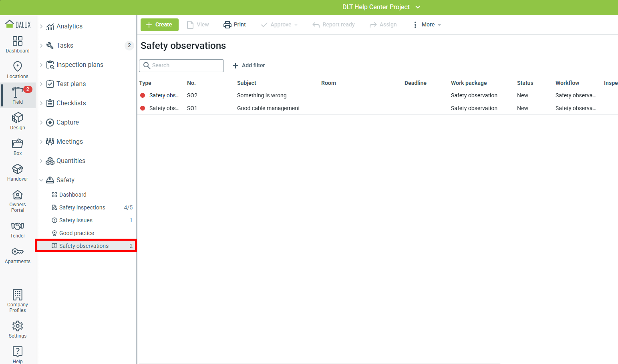Collapse the Safety section chevron
Viewport: 618px width, 364px height.
(41, 180)
